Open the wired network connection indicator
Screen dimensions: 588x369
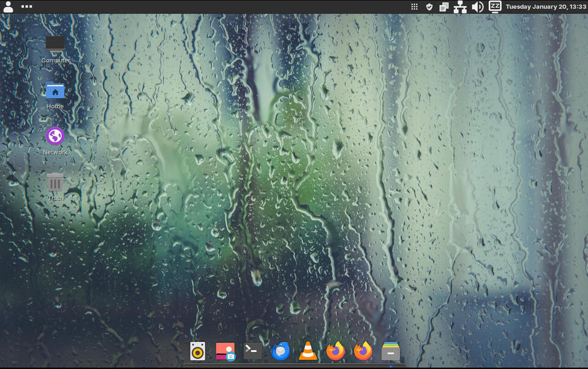[460, 7]
